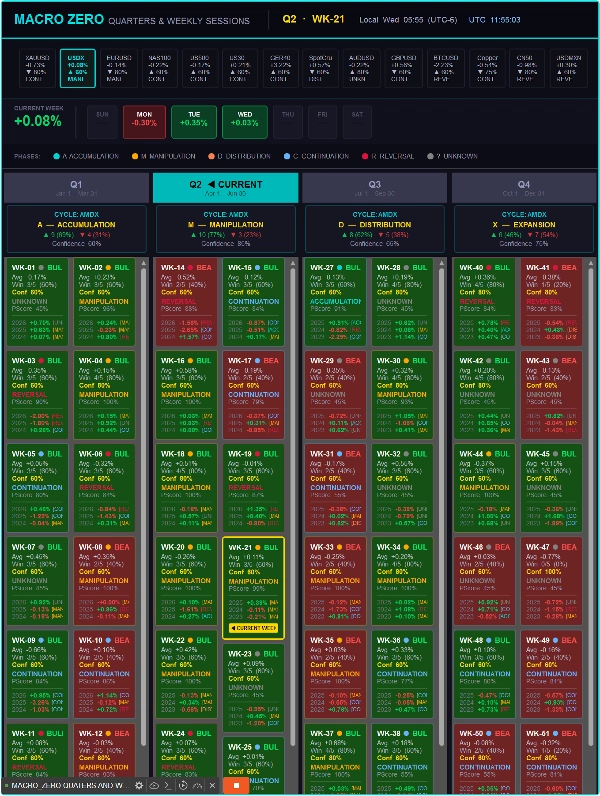Click the Manipulation phase legend dot
Viewport: 600px width, 796px height.
click(135, 156)
